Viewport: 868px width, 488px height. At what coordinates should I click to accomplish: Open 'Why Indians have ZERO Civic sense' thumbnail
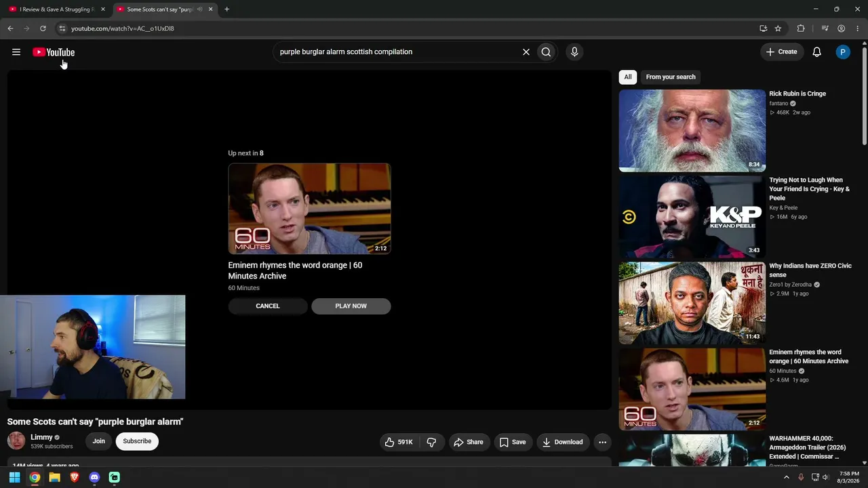tap(692, 303)
